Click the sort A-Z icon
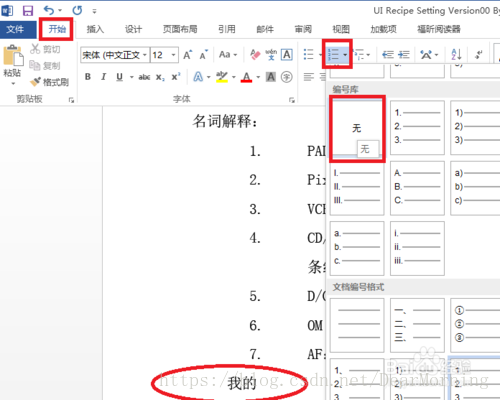This screenshot has height=400, width=500. (x=456, y=54)
